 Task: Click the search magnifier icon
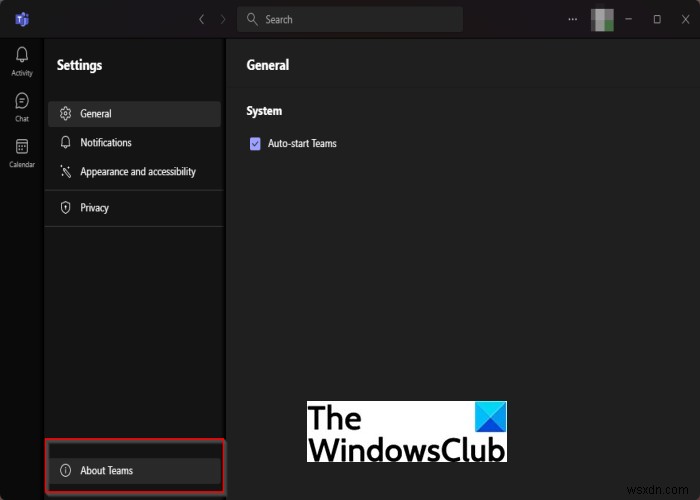click(252, 19)
